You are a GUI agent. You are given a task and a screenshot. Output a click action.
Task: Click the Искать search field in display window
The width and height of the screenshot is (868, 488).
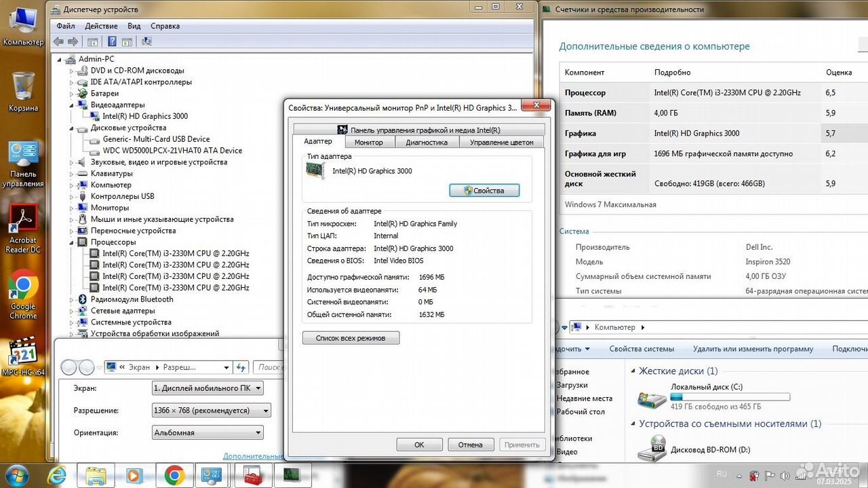[268, 367]
